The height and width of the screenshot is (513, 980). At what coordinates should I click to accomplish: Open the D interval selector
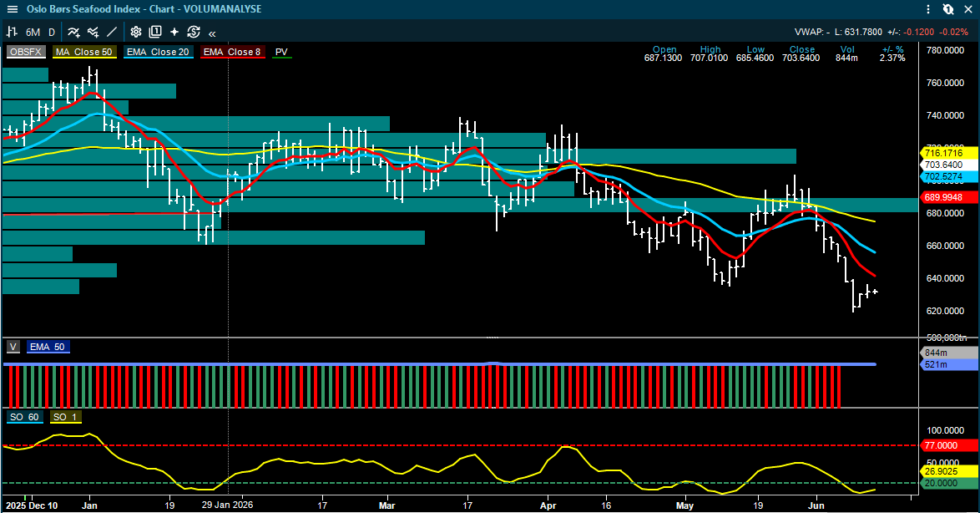52,32
